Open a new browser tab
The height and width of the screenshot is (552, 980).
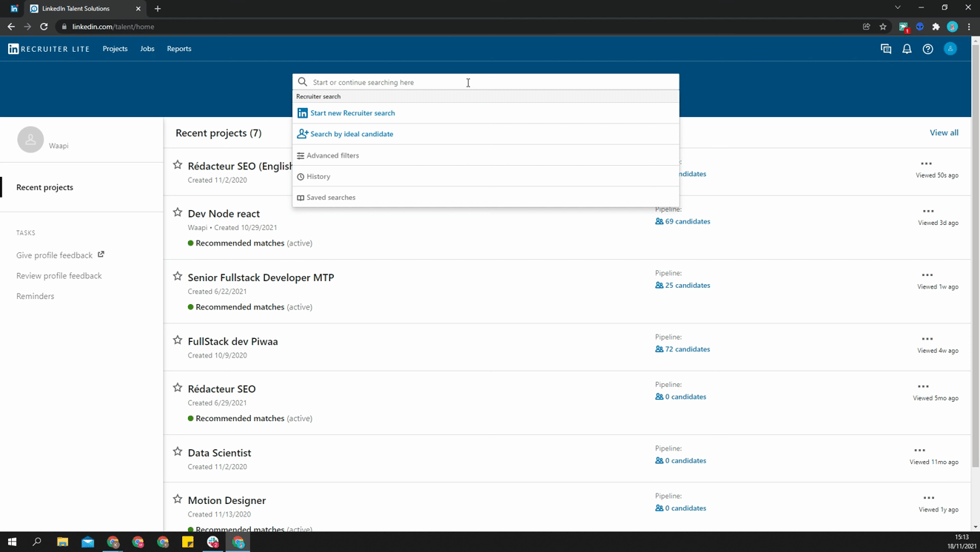(158, 9)
